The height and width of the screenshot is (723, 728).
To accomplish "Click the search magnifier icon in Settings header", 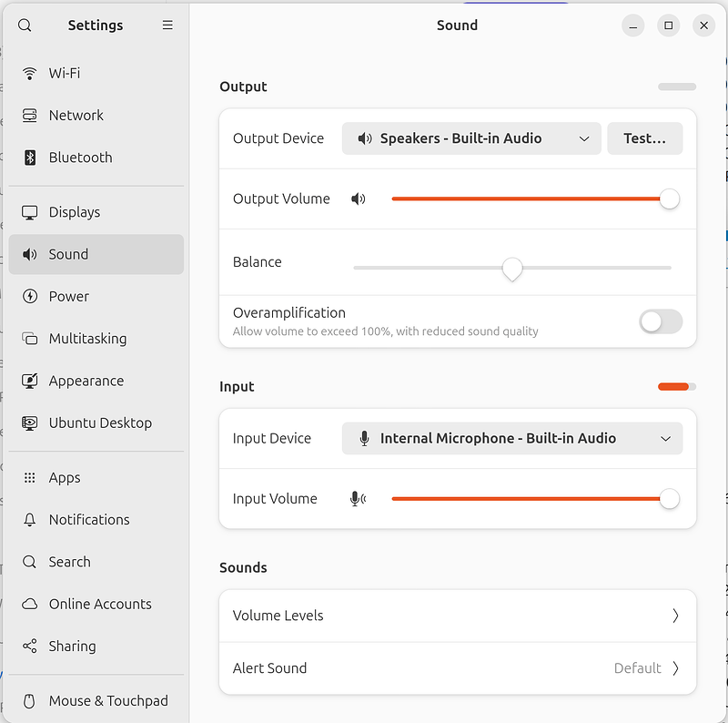I will [x=25, y=25].
